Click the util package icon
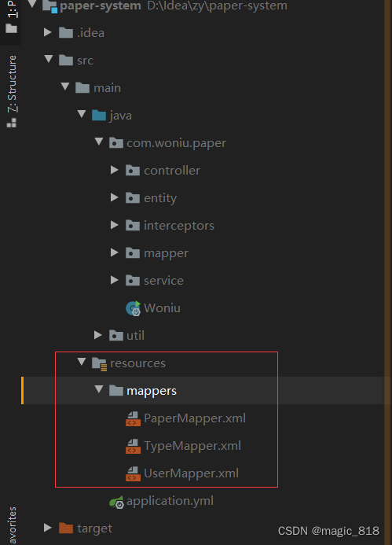Viewport: 392px width, 545px height. (x=116, y=335)
